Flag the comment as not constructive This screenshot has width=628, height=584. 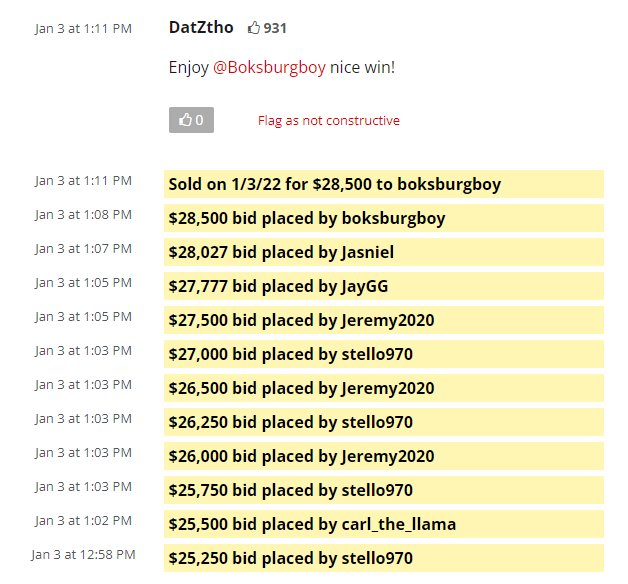(x=328, y=121)
